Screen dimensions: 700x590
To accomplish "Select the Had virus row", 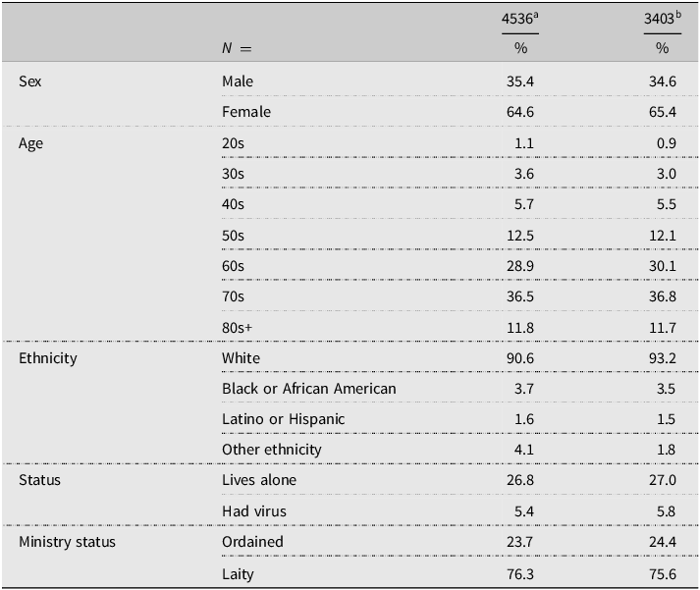I will 459,511.
